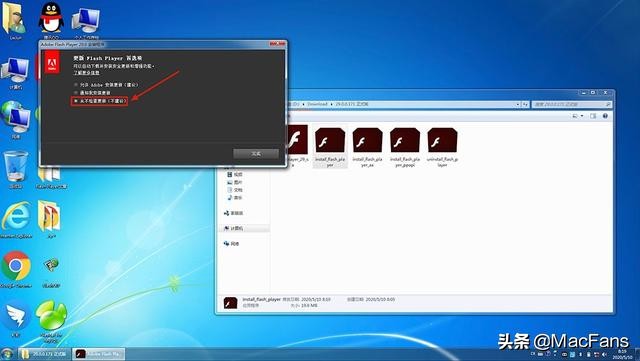Open the learn more link in Flash installer

tap(86, 73)
